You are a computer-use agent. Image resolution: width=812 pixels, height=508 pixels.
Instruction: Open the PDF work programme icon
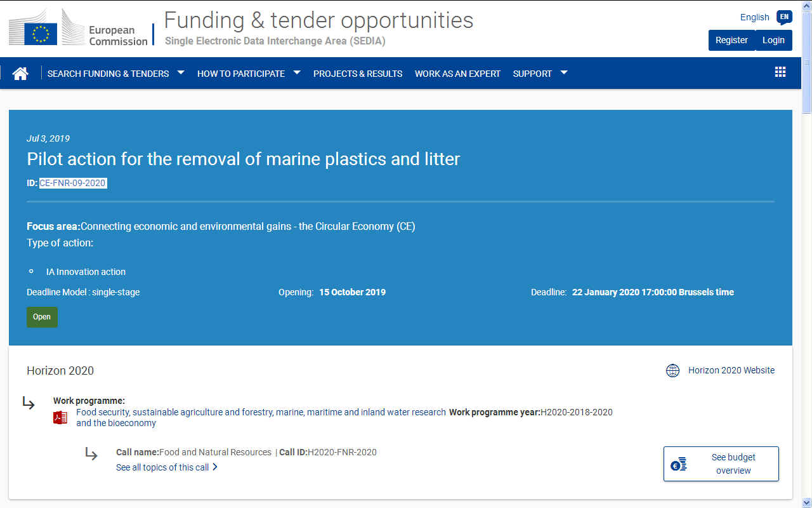[x=60, y=417]
